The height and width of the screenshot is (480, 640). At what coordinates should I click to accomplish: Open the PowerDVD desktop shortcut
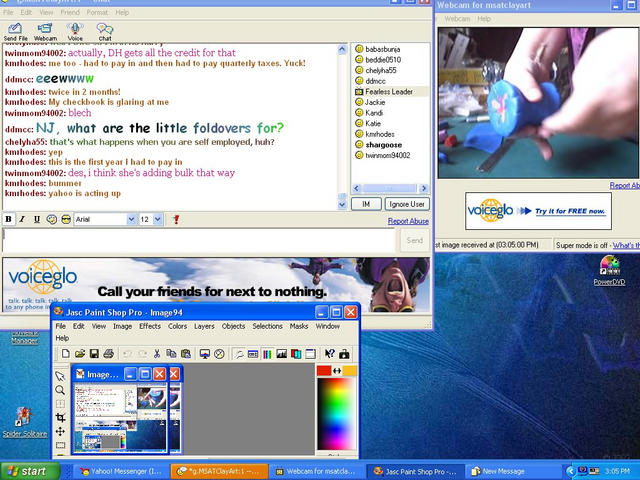[x=609, y=271]
